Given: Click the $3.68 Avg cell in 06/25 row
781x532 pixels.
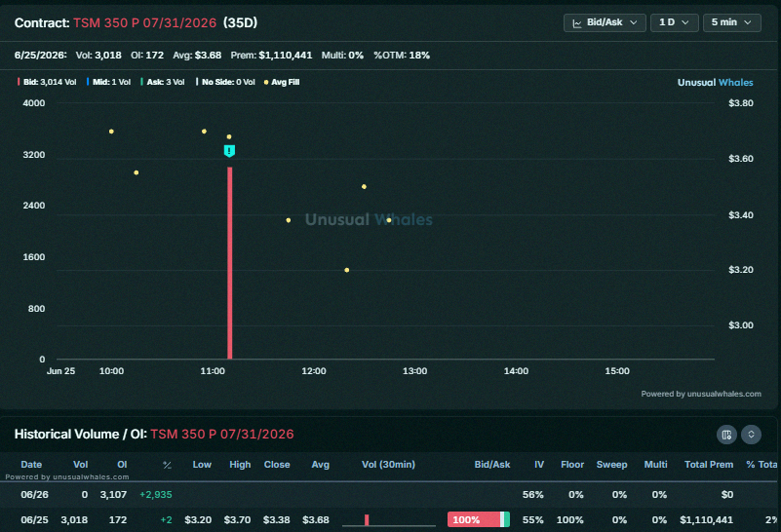Looking at the screenshot, I should click(316, 519).
